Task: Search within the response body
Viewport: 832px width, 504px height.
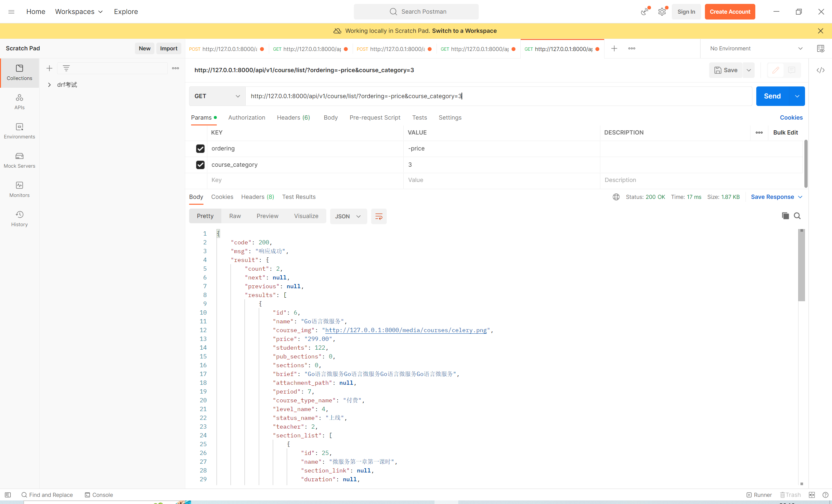Action: point(797,216)
